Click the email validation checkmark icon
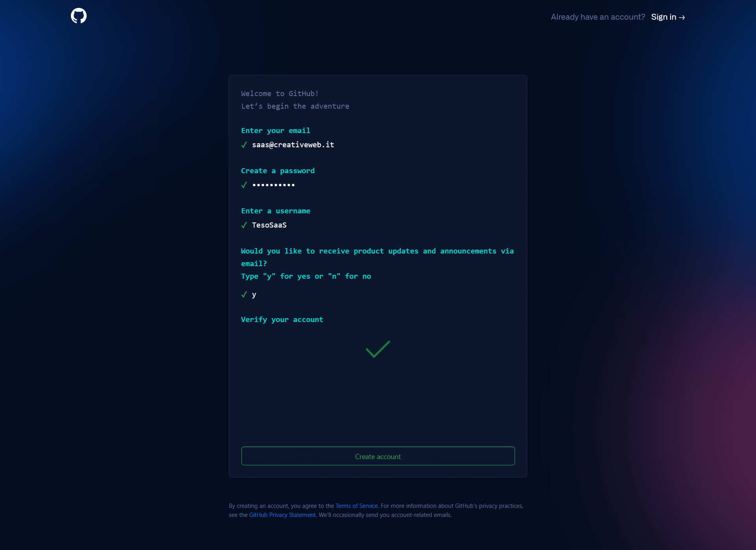Image resolution: width=756 pixels, height=550 pixels. pos(244,145)
